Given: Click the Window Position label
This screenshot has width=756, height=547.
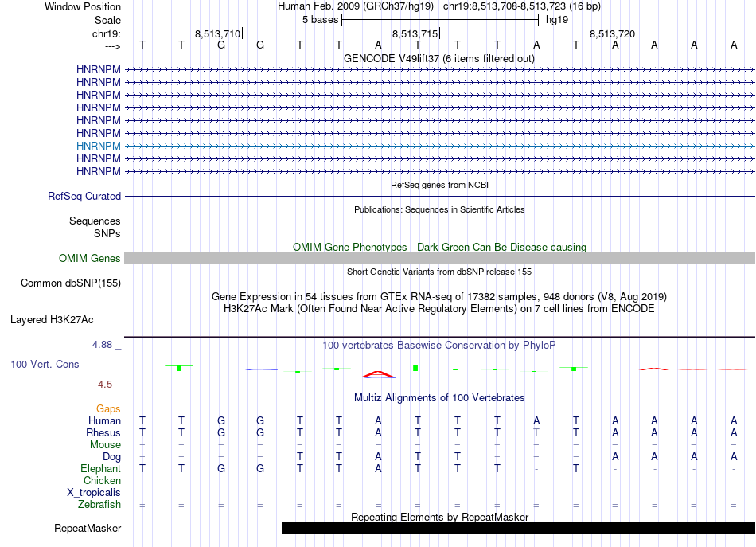Looking at the screenshot, I should point(83,6).
